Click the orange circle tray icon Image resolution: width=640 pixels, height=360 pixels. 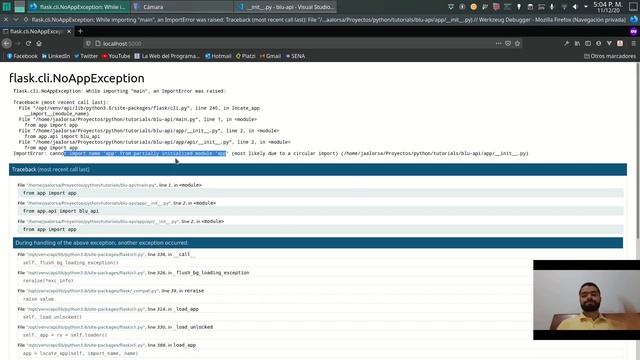click(473, 7)
